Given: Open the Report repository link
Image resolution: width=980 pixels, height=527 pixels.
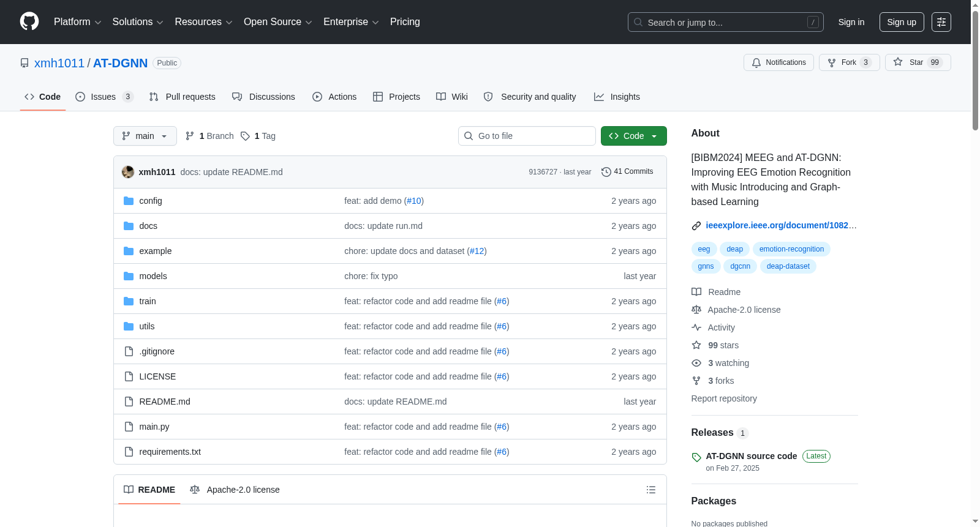Looking at the screenshot, I should 724,398.
